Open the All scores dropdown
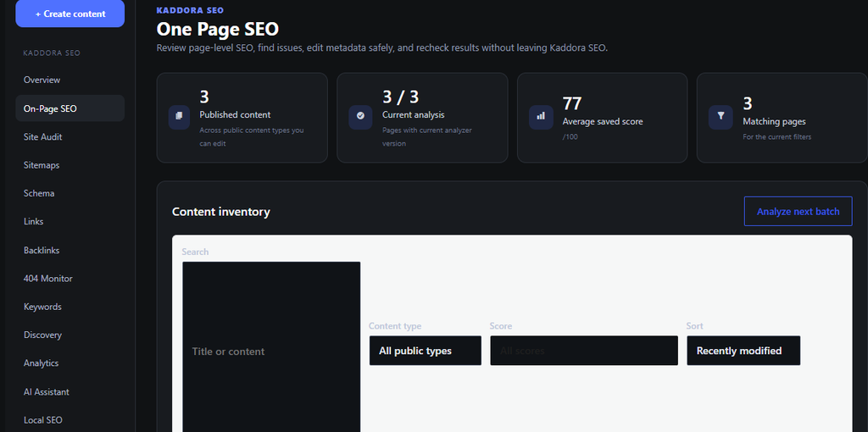 [x=584, y=351]
